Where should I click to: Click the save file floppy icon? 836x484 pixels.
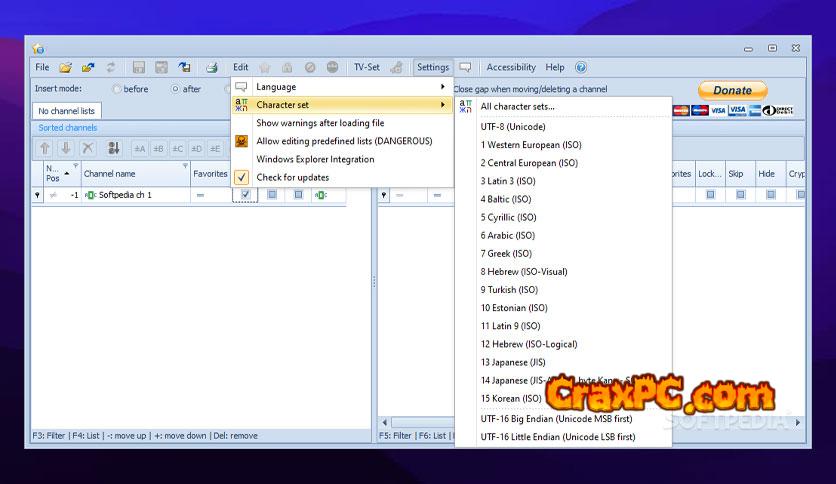139,67
